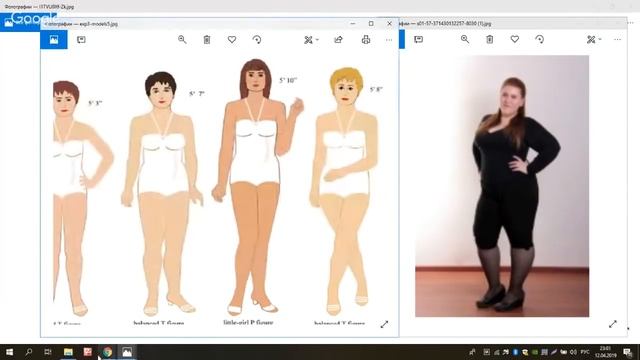
Task: Expand Edit & Create arrow in exp3-models5 window
Action: pos(317,40)
